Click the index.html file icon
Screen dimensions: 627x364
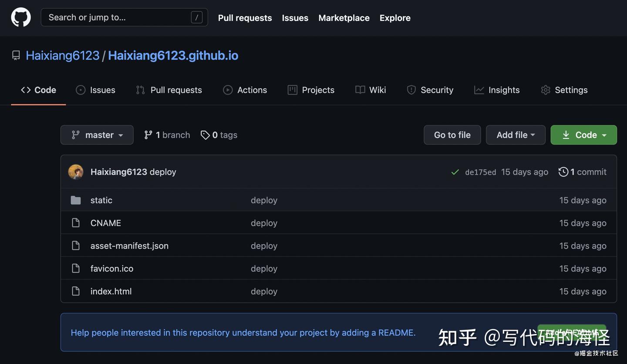75,290
